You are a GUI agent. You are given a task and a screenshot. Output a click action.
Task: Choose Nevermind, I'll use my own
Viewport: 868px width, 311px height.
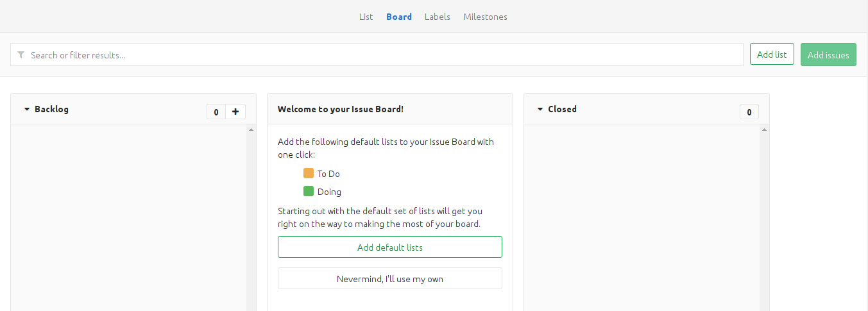pos(390,279)
